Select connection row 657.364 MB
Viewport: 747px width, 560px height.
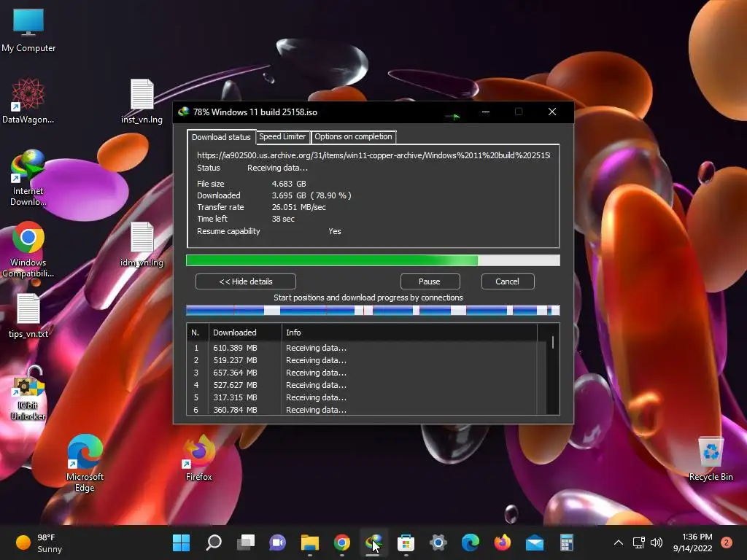366,373
